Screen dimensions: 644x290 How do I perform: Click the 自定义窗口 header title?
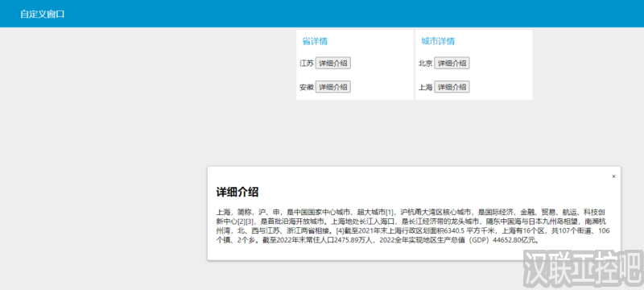(43, 14)
